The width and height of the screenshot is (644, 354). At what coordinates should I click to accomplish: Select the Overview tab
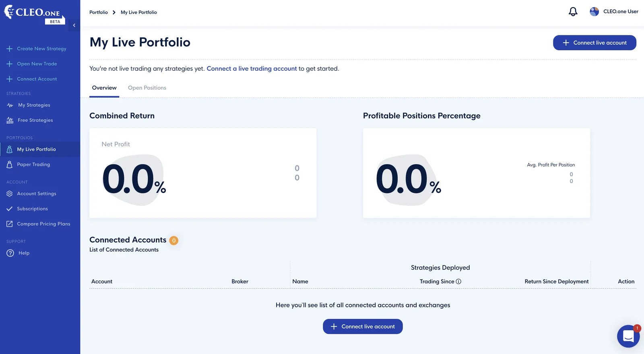pos(104,88)
